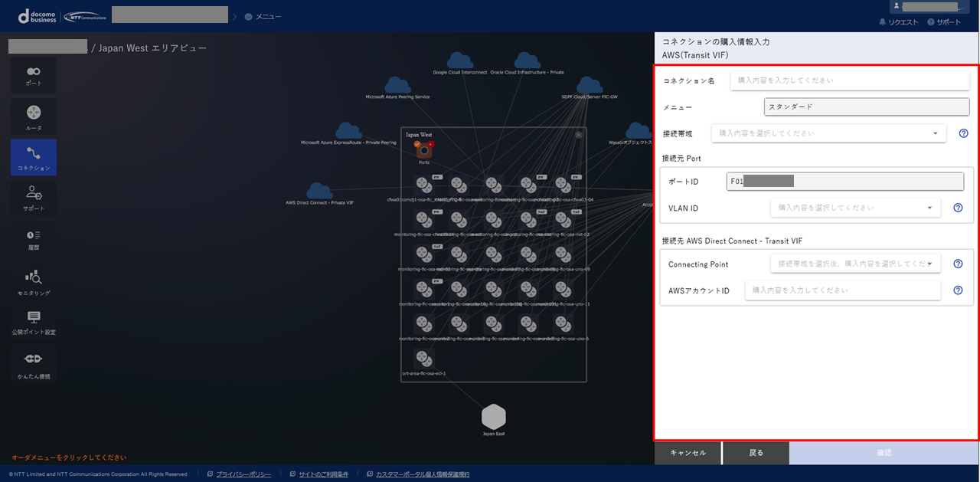The height and width of the screenshot is (482, 980).
Task: Open the ポート (Port) sidebar icon
Action: click(x=34, y=75)
